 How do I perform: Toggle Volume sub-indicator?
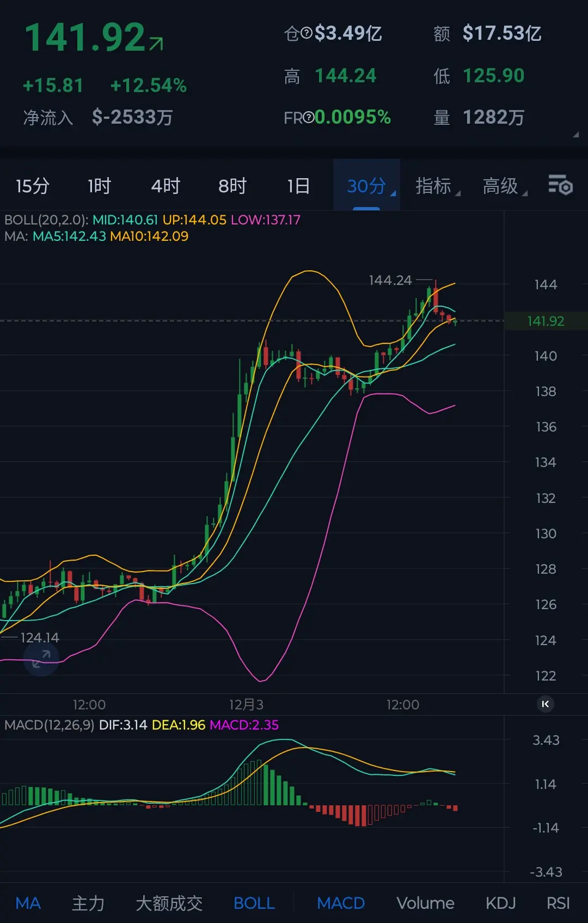pos(425,903)
